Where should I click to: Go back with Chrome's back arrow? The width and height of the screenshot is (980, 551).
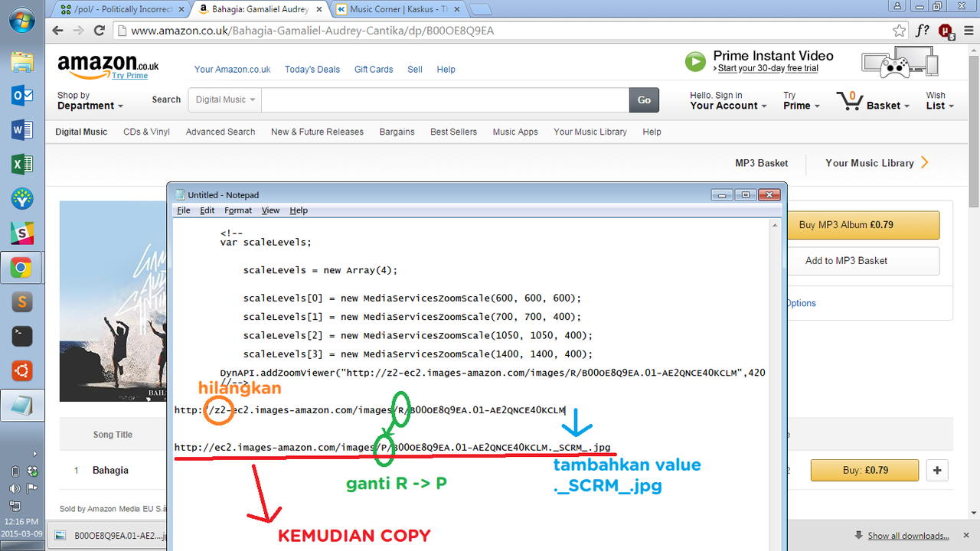58,31
